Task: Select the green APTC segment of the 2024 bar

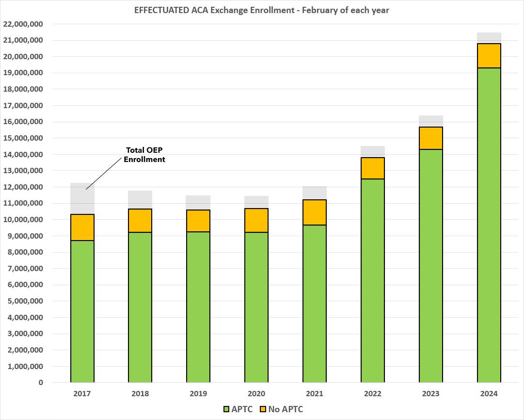Action: (489, 225)
